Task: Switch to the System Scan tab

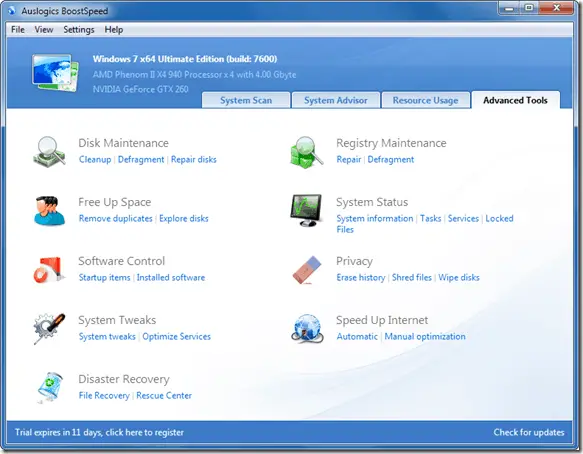Action: (246, 100)
